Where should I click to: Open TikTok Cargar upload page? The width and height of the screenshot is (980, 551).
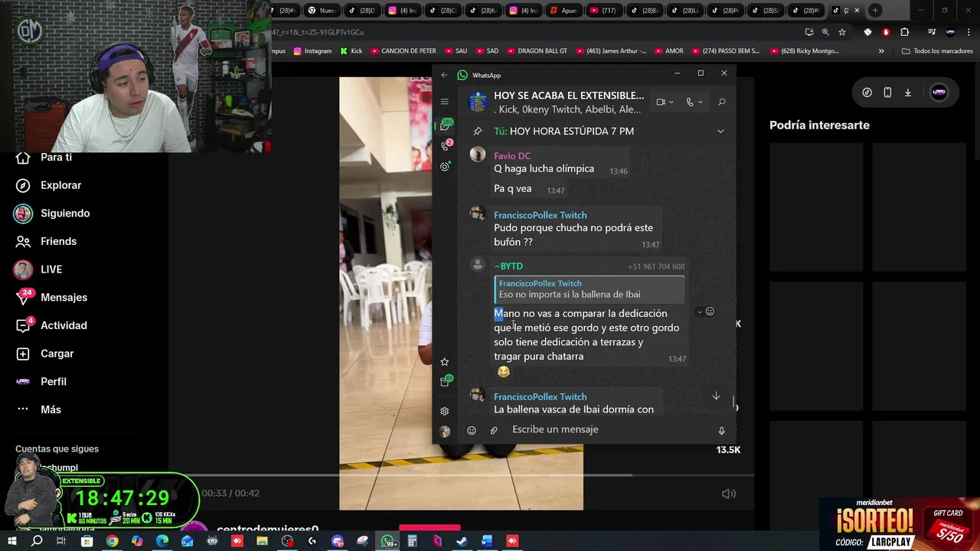[x=44, y=354]
